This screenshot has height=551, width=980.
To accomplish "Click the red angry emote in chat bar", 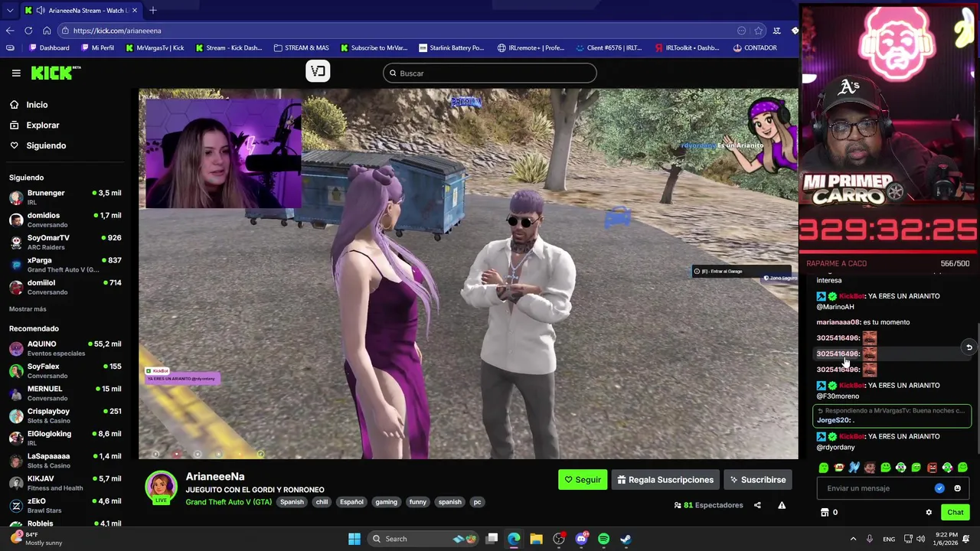I will coord(932,468).
